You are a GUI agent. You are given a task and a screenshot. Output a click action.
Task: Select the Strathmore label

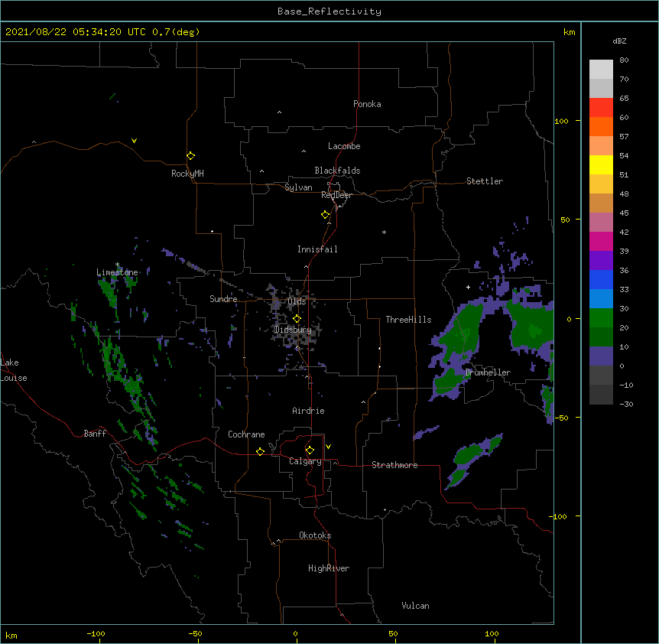(x=394, y=465)
